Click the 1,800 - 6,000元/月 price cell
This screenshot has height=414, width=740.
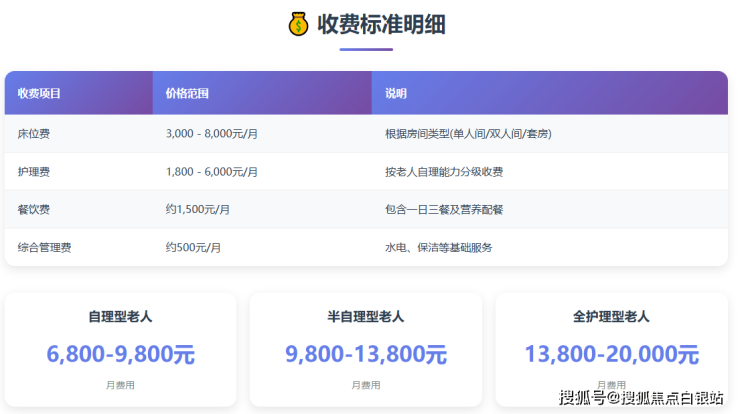click(211, 172)
